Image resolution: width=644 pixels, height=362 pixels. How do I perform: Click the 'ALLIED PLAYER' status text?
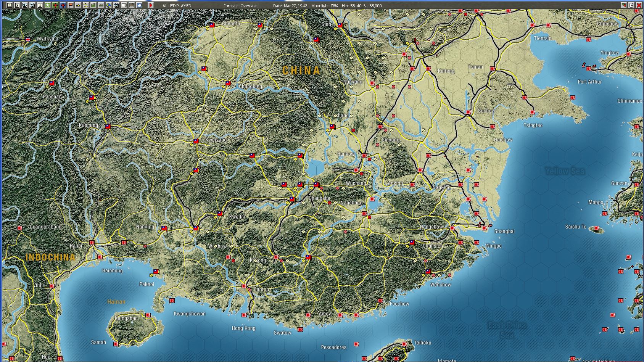point(177,6)
